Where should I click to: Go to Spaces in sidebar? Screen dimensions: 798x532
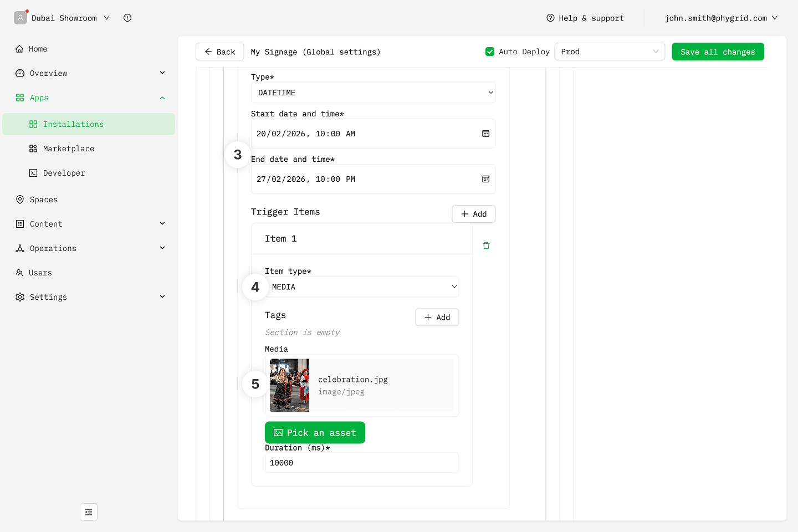pyautogui.click(x=44, y=199)
